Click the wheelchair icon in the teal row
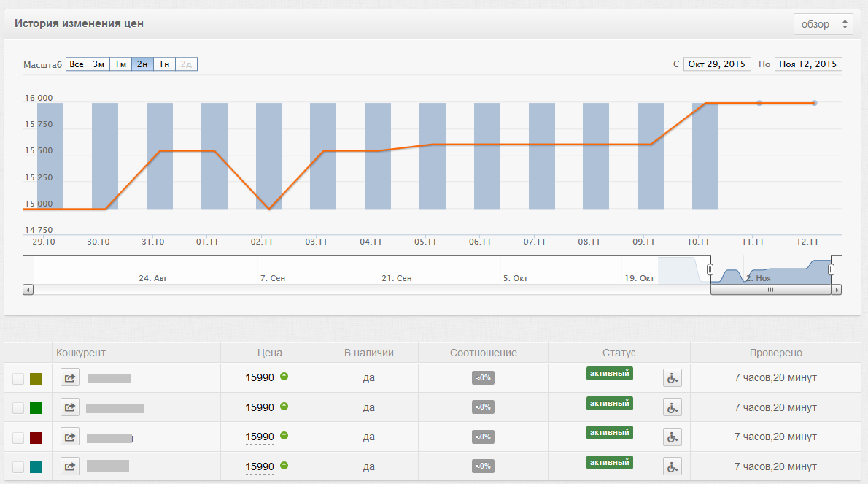This screenshot has width=868, height=484. pos(672,466)
